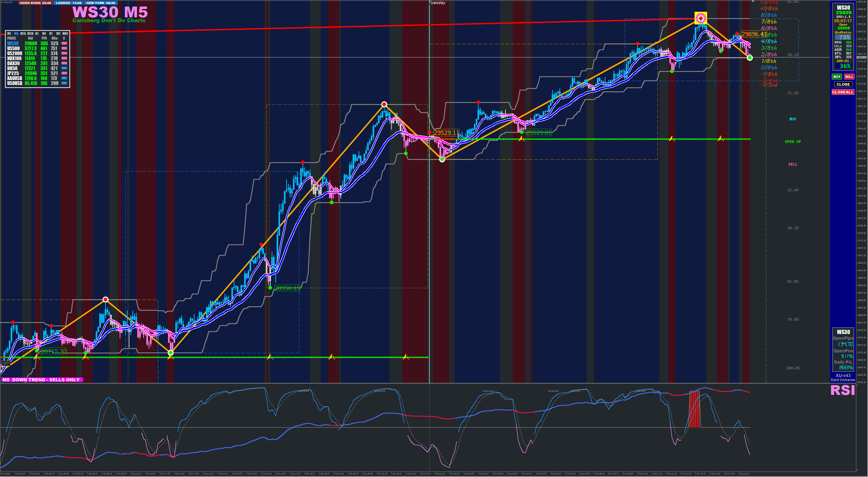868x477 pixels.
Task: Click the M5 DOWN TREND banner
Action: [42, 380]
